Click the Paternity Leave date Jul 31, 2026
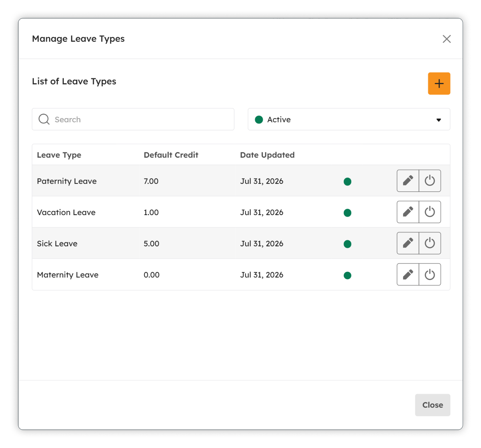The height and width of the screenshot is (448, 481). click(x=262, y=181)
